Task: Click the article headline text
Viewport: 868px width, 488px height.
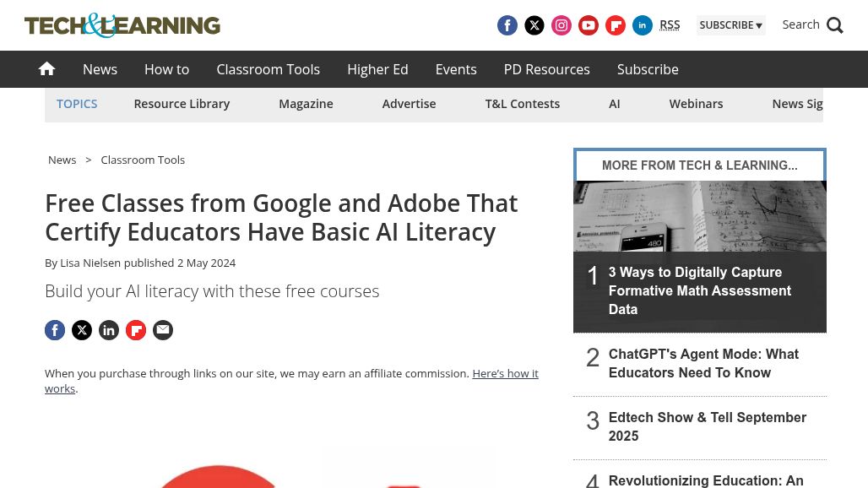Action: 281,218
